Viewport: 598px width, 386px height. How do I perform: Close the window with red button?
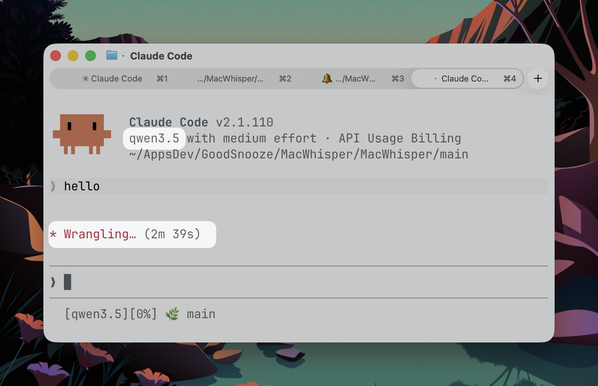[56, 56]
